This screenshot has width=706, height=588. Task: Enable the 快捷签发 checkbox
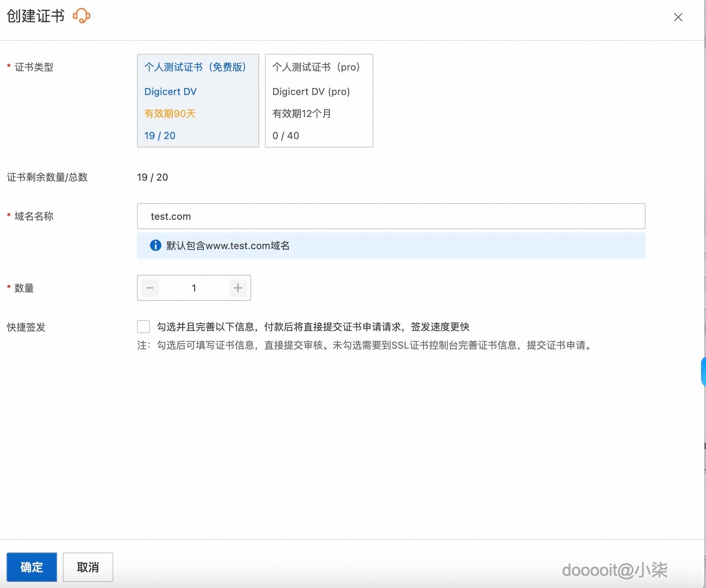[143, 326]
